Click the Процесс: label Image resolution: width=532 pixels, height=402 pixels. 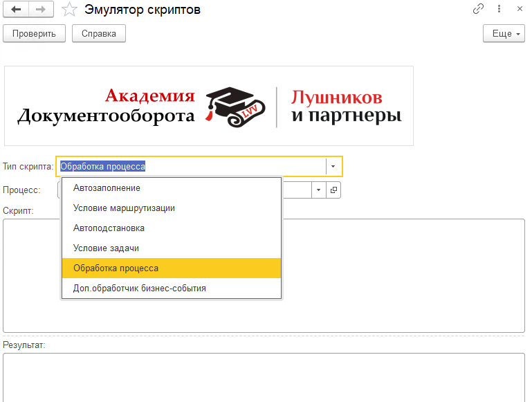[x=21, y=190]
